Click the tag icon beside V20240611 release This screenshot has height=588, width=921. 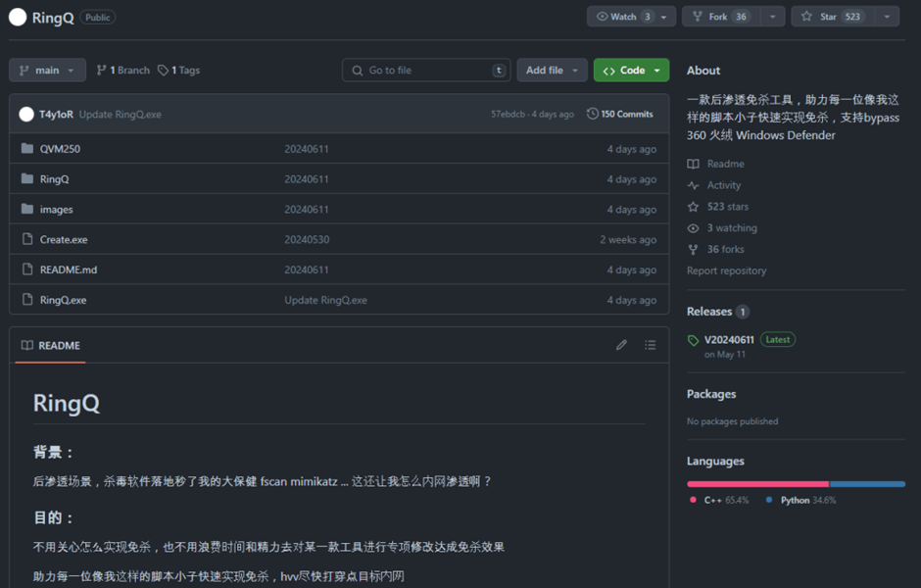pos(693,340)
